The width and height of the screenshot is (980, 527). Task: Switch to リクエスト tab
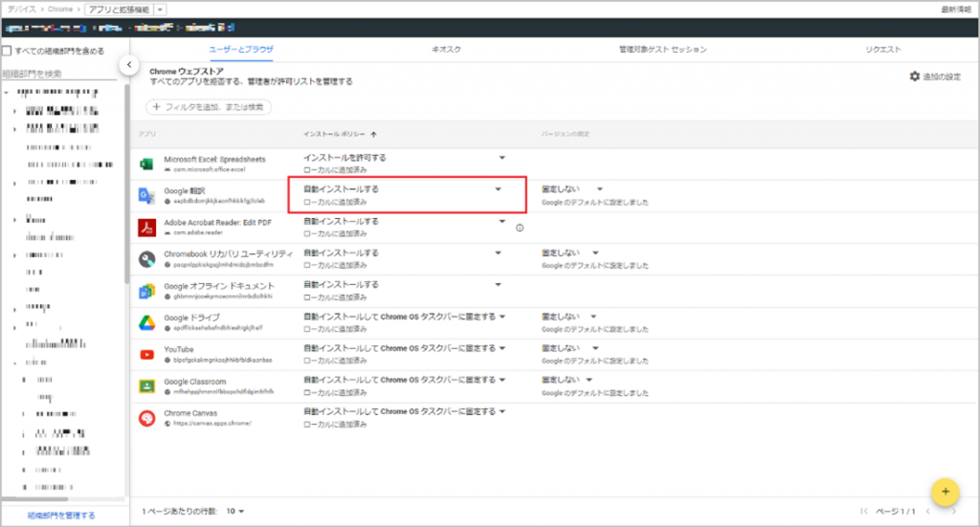point(883,50)
